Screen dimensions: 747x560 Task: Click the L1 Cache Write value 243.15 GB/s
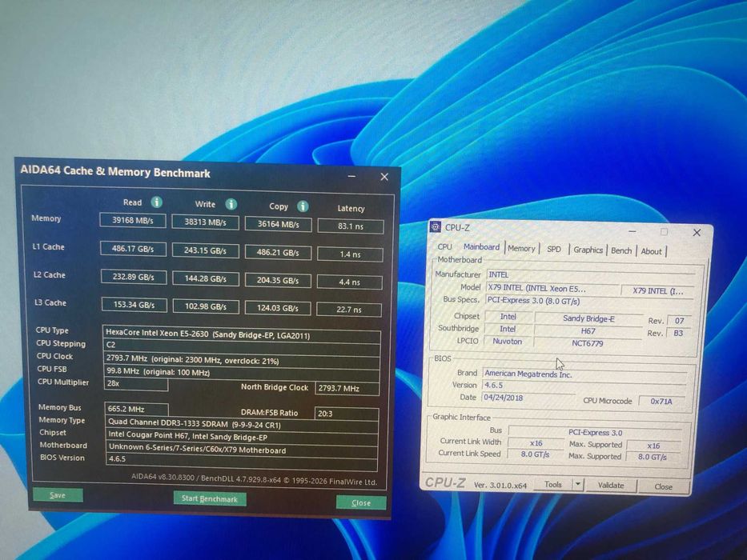(x=205, y=250)
